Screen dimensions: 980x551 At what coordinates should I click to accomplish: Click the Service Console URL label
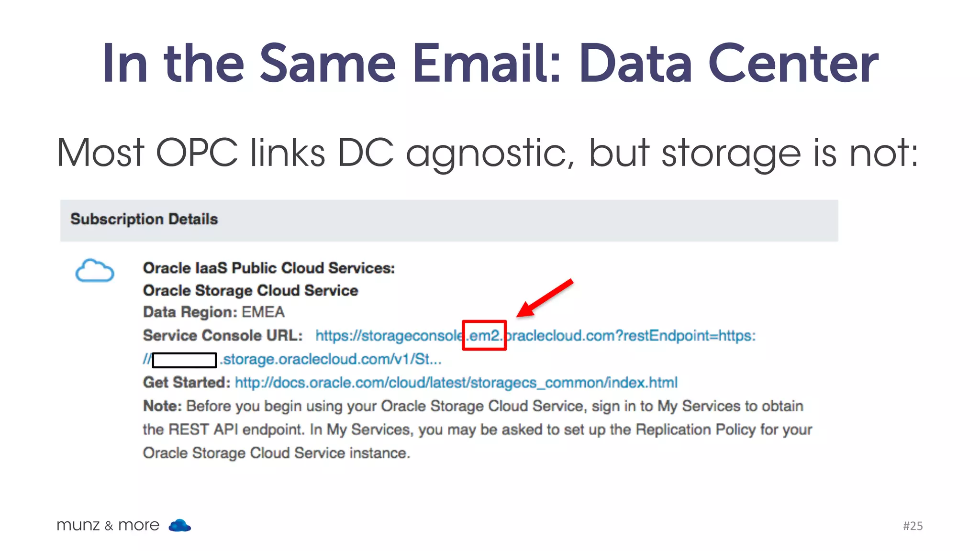tap(223, 335)
